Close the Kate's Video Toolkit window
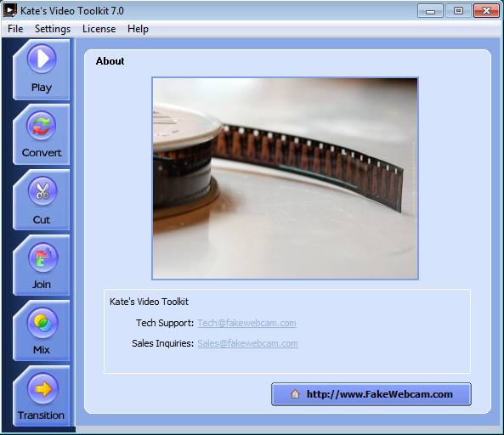This screenshot has width=504, height=435. coord(486,11)
